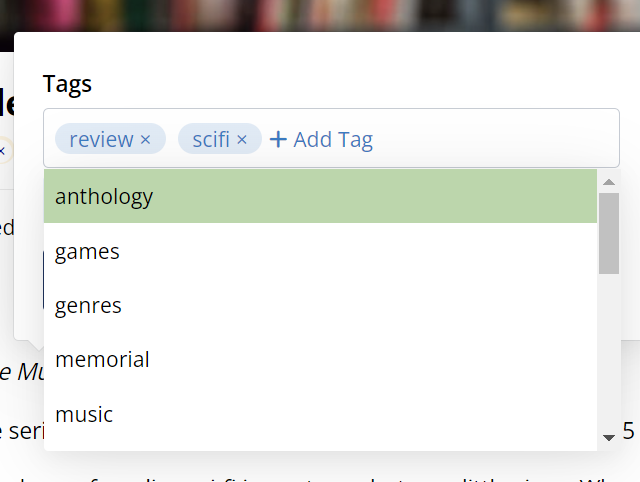Click the scroll up arrow in the tag list

click(x=608, y=182)
